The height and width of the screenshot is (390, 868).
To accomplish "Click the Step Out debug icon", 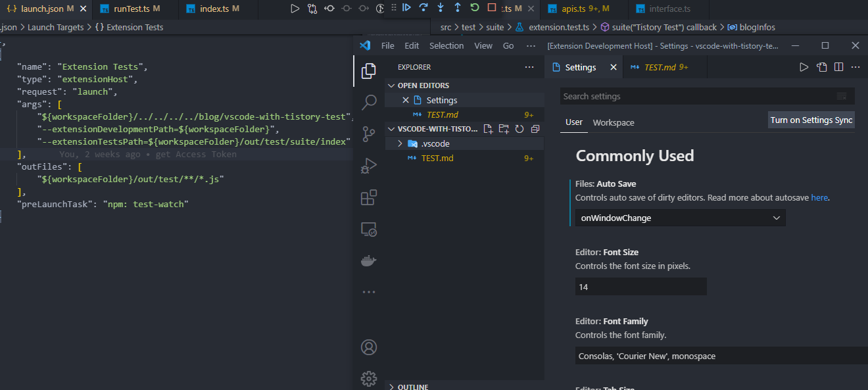I will tap(458, 8).
